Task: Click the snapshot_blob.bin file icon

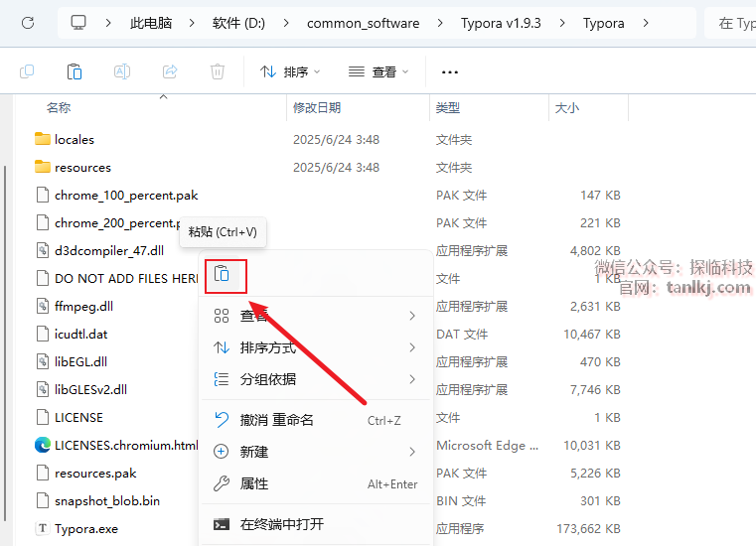Action: 43,500
